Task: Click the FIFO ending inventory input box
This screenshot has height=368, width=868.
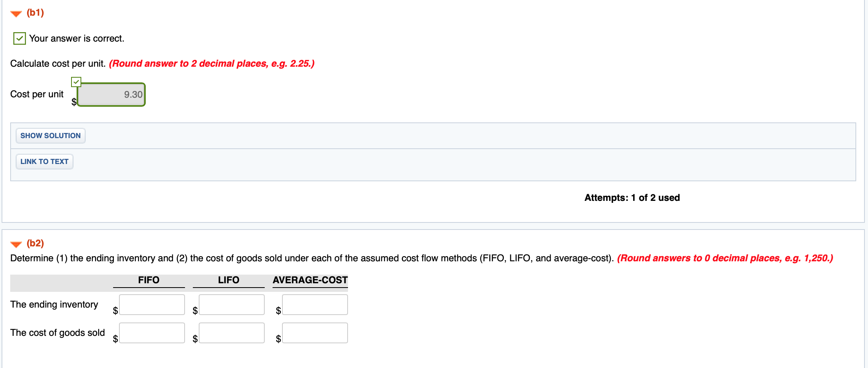Action: point(152,304)
